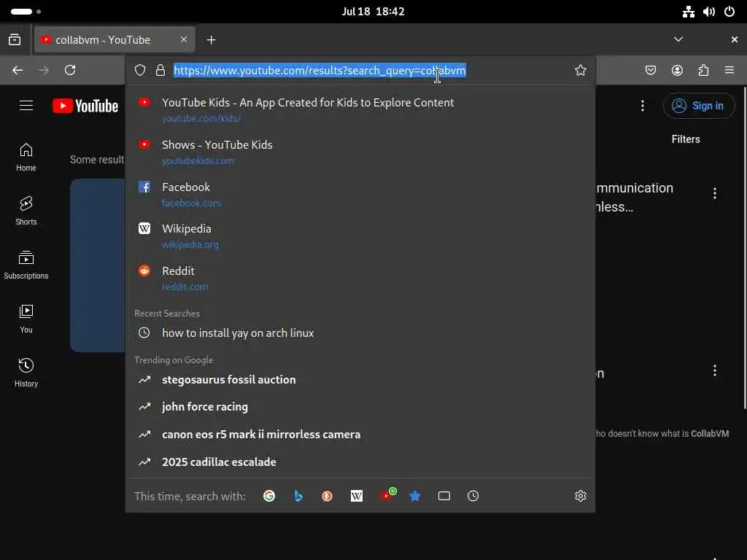747x560 pixels.
Task: Open the Firefox account menu
Action: coord(677,70)
